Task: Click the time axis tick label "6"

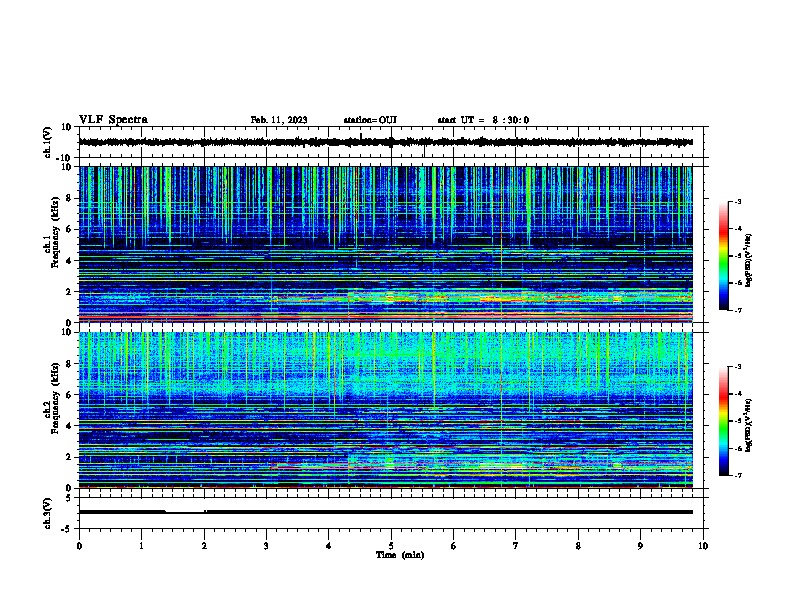Action: [x=454, y=546]
